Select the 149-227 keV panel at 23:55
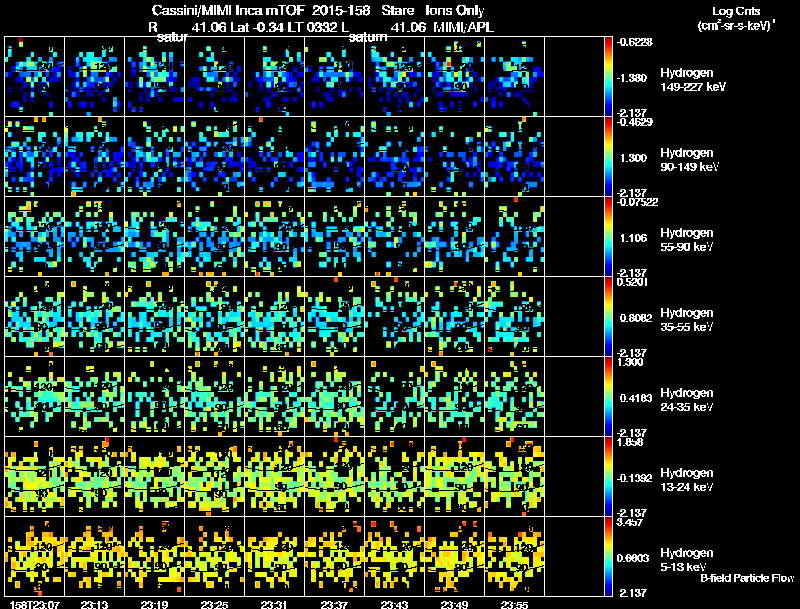 [515, 77]
